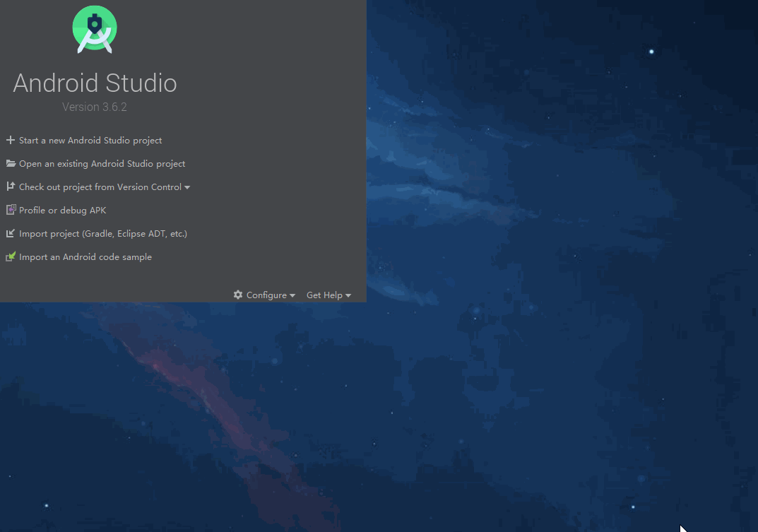Click the version control checkout icon
This screenshot has height=532, width=758.
point(11,187)
